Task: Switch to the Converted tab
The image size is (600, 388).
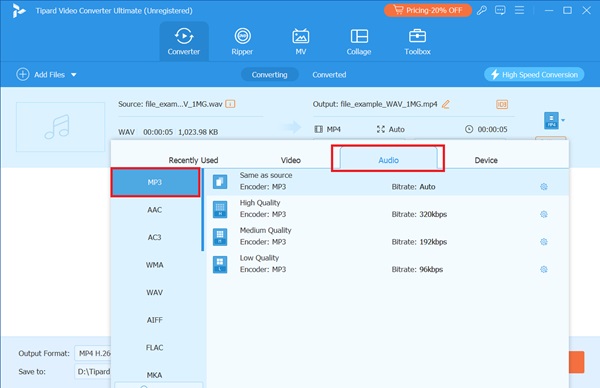Action: 329,75
